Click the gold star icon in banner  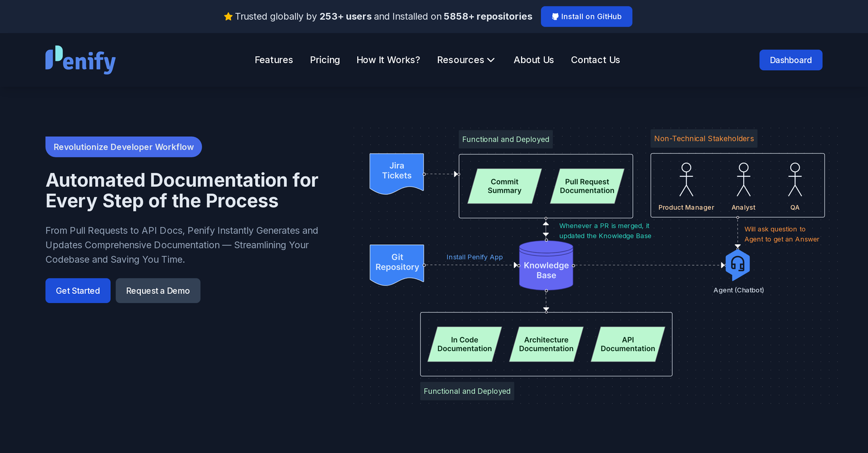[228, 17]
